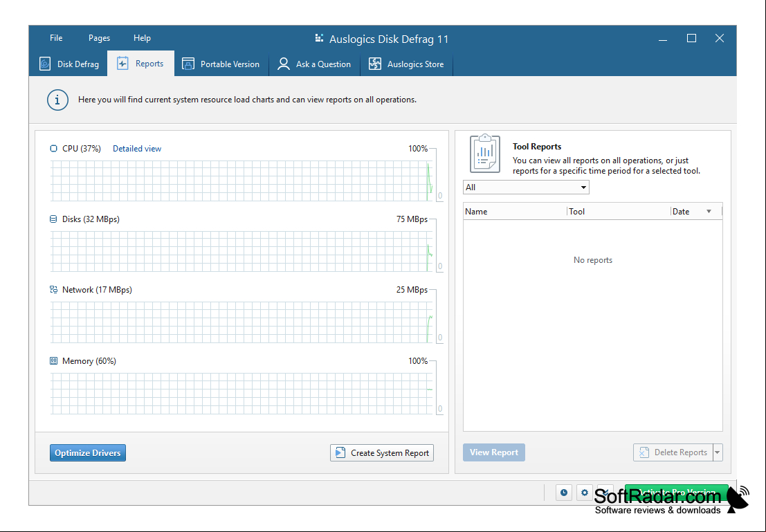Viewport: 766px width, 532px height.
Task: Select the Reports tab
Action: pyautogui.click(x=140, y=64)
